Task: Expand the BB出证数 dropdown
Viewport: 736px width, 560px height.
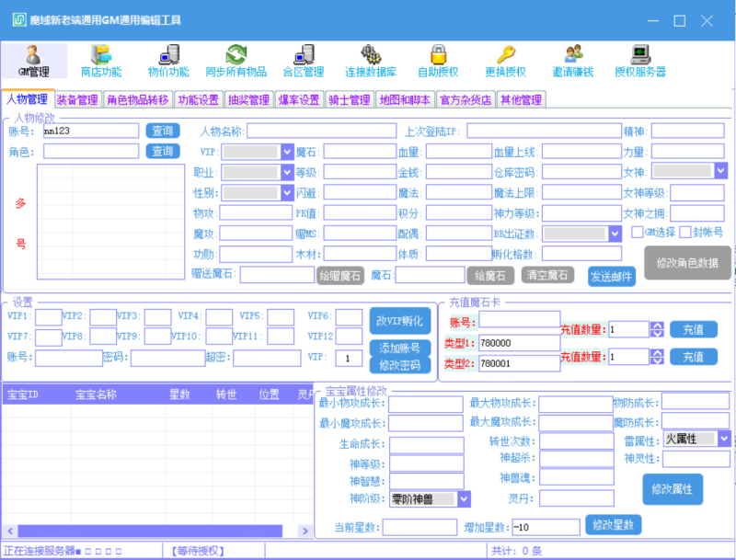Action: point(615,234)
